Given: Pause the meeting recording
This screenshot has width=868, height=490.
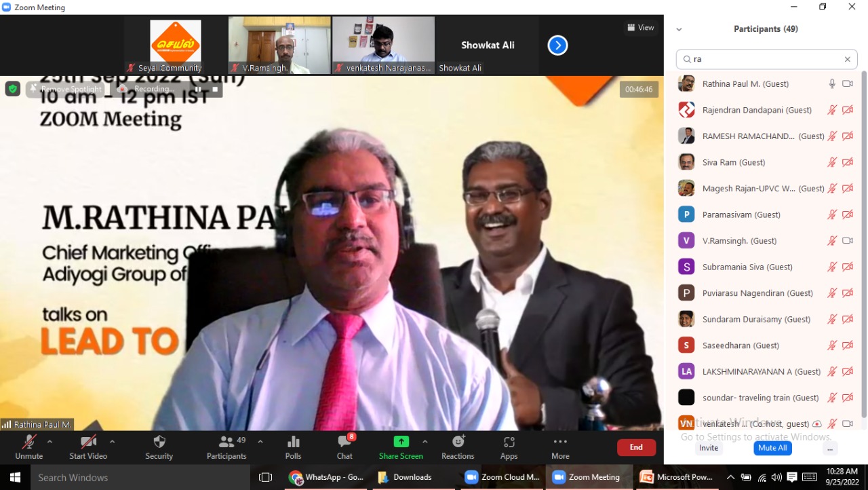Looking at the screenshot, I should 199,89.
